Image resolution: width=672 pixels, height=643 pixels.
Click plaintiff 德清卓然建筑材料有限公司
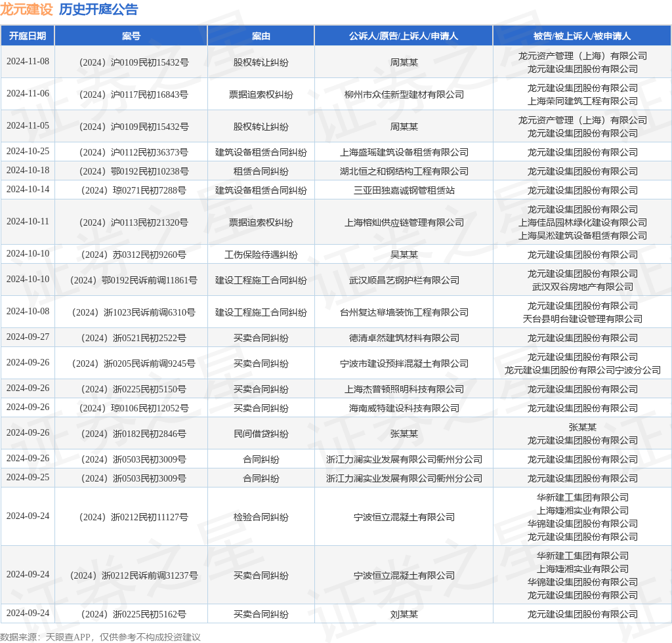(404, 339)
